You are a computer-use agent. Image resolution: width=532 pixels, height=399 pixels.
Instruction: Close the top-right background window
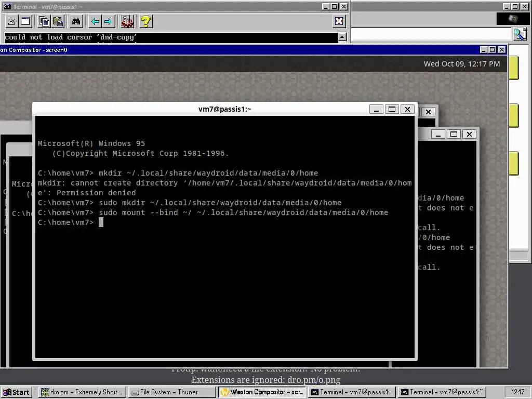(525, 6)
